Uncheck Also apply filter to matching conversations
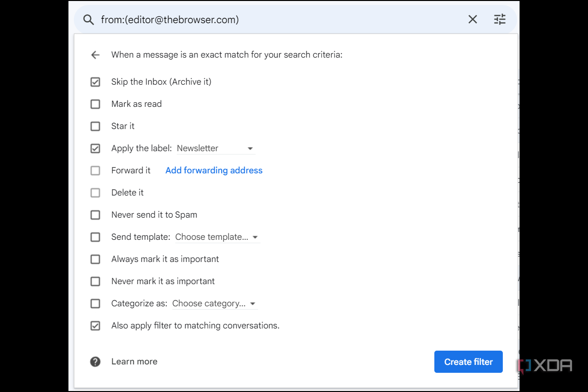 click(95, 326)
